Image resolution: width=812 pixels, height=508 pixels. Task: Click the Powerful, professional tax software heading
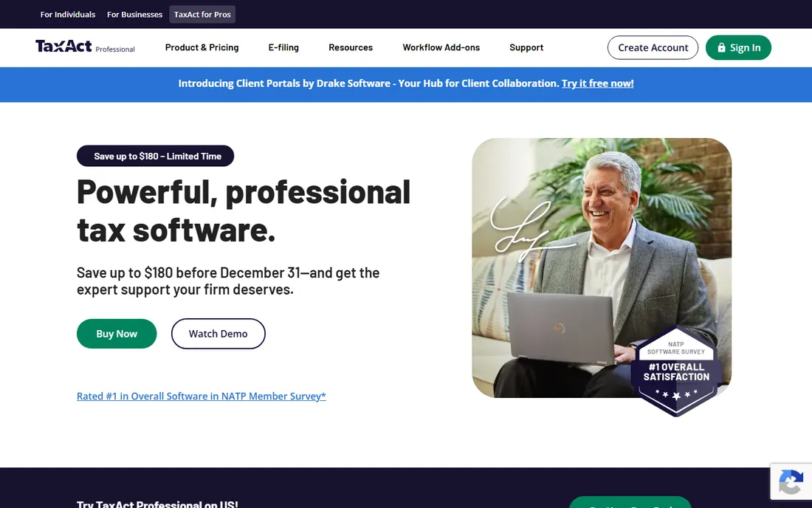point(244,210)
